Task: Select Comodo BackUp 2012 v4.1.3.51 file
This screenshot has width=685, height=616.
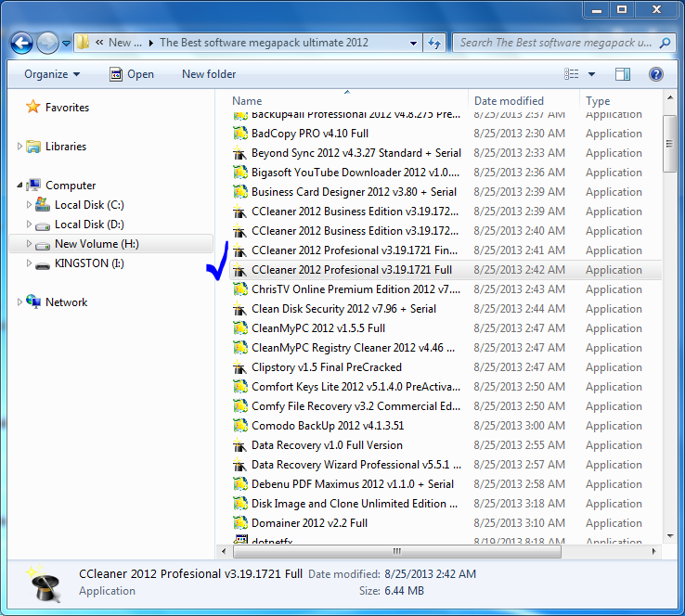Action: 328,426
